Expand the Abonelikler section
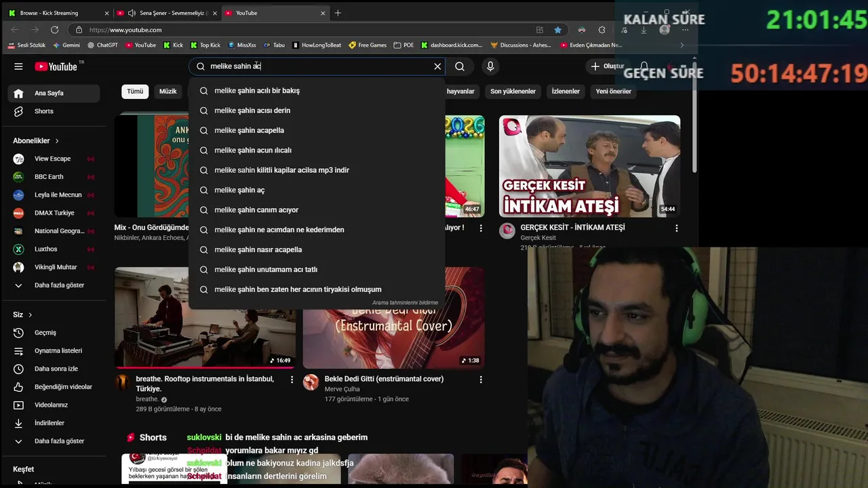The image size is (868, 488). coord(37,141)
